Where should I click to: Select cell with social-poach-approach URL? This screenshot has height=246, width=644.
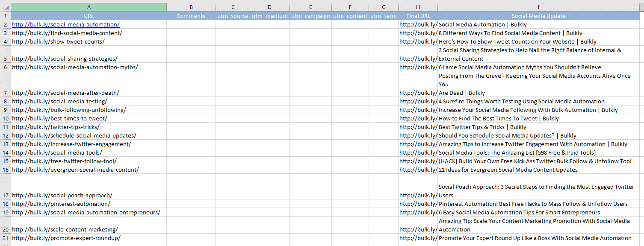(x=89, y=187)
